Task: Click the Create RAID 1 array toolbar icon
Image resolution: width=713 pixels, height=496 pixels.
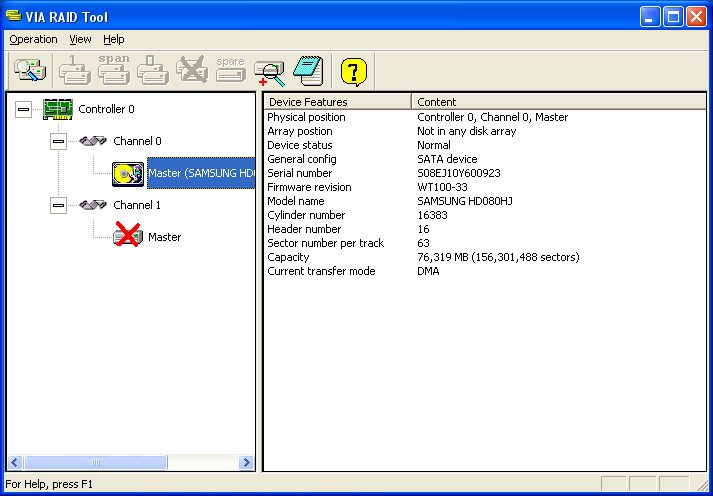Action: [x=75, y=71]
